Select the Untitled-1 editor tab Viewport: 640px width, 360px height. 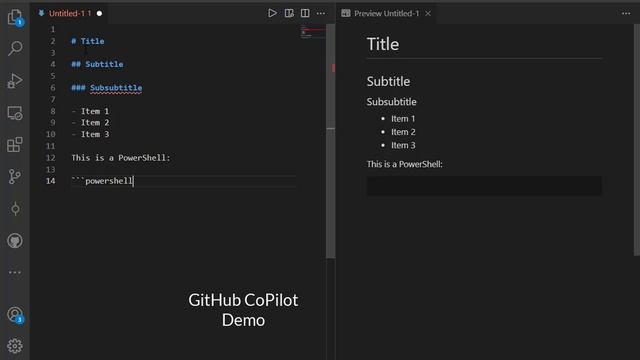[70, 13]
